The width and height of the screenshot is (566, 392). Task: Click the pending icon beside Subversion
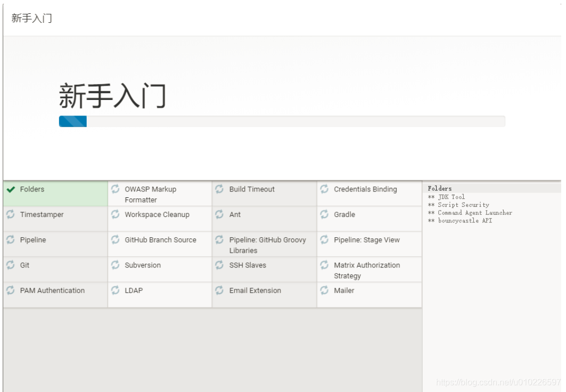click(x=115, y=265)
